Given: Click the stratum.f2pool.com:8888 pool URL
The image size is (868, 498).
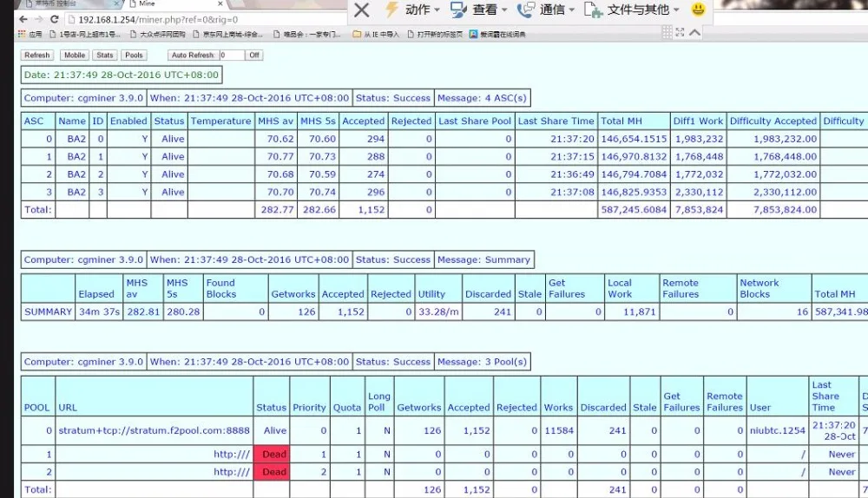Looking at the screenshot, I should tap(155, 430).
